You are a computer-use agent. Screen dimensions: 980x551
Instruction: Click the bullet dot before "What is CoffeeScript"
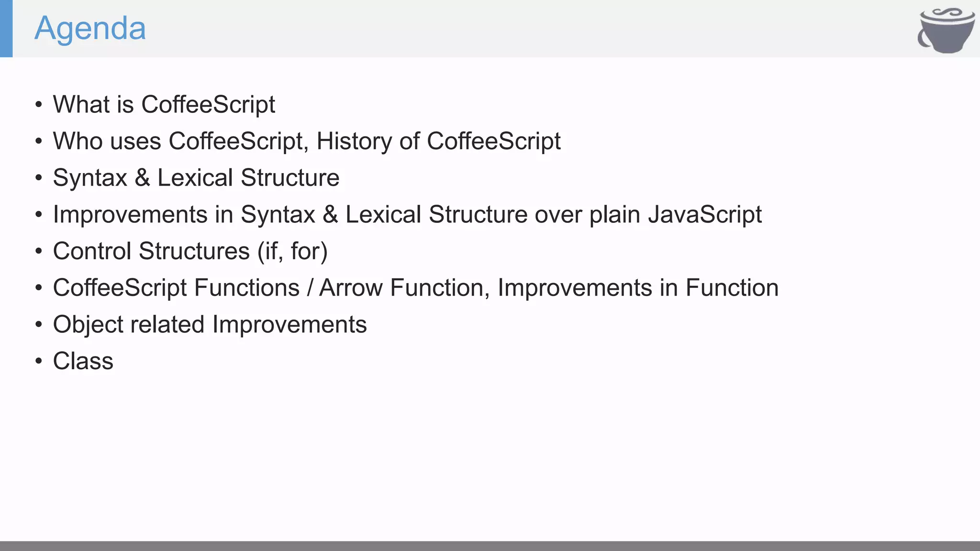pos(39,105)
